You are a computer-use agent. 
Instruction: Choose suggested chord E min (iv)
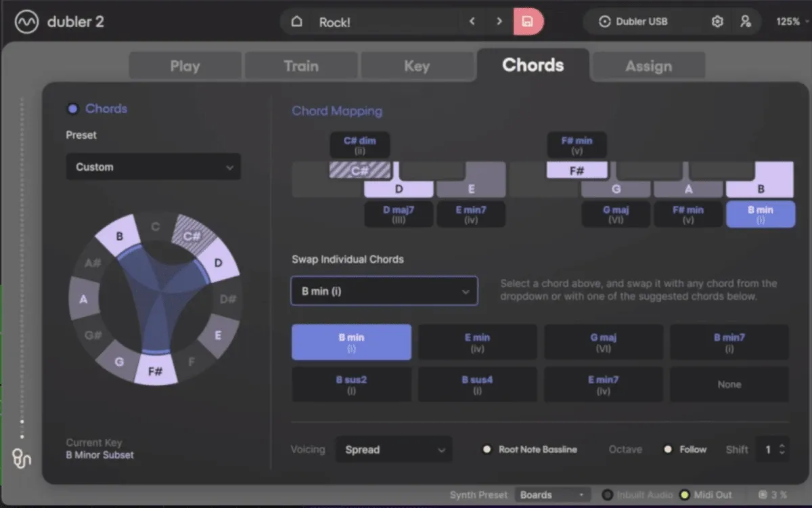coord(477,342)
